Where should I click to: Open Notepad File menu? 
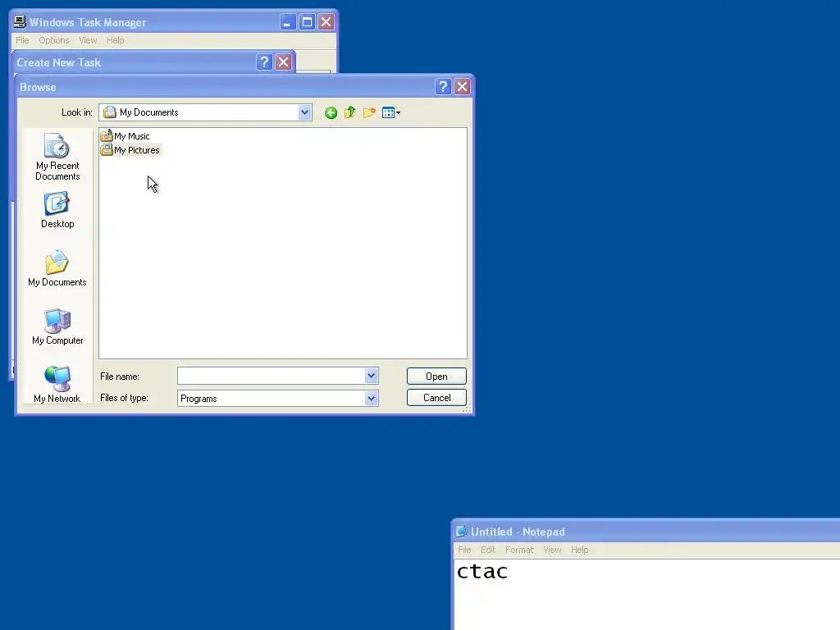pos(464,550)
